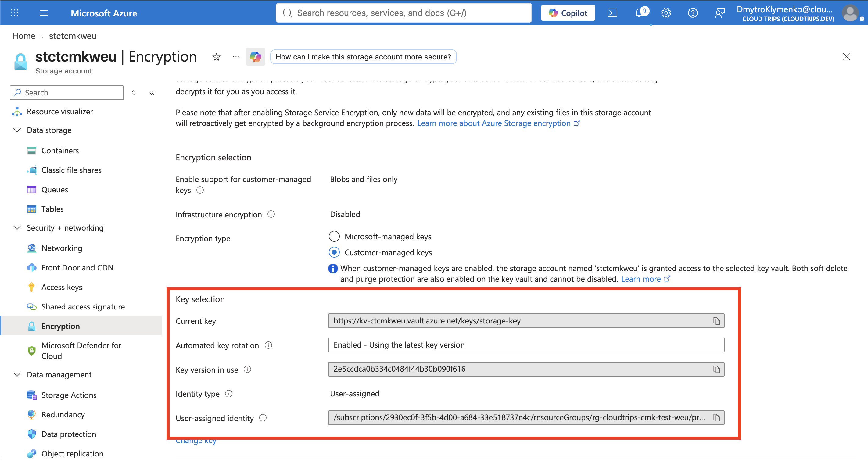868x461 pixels.
Task: Open Classic file shares
Action: point(71,170)
